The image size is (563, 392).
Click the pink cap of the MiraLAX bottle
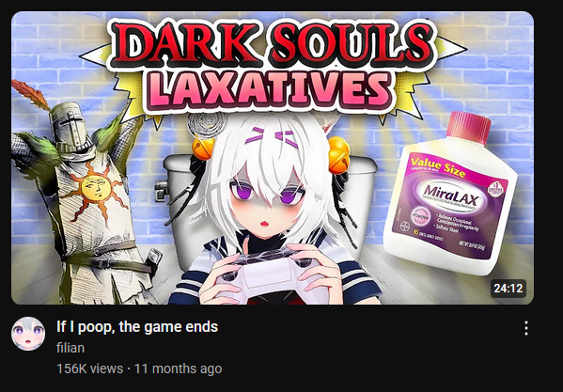coord(468,127)
